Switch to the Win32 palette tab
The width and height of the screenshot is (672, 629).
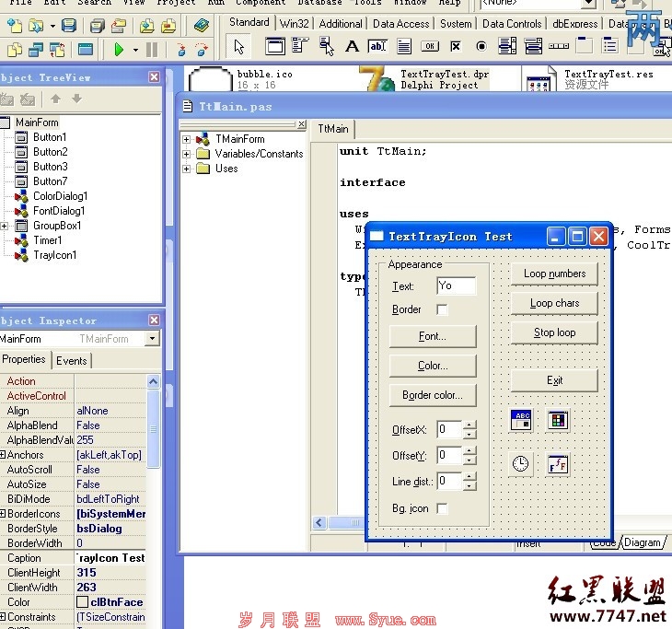(x=295, y=23)
